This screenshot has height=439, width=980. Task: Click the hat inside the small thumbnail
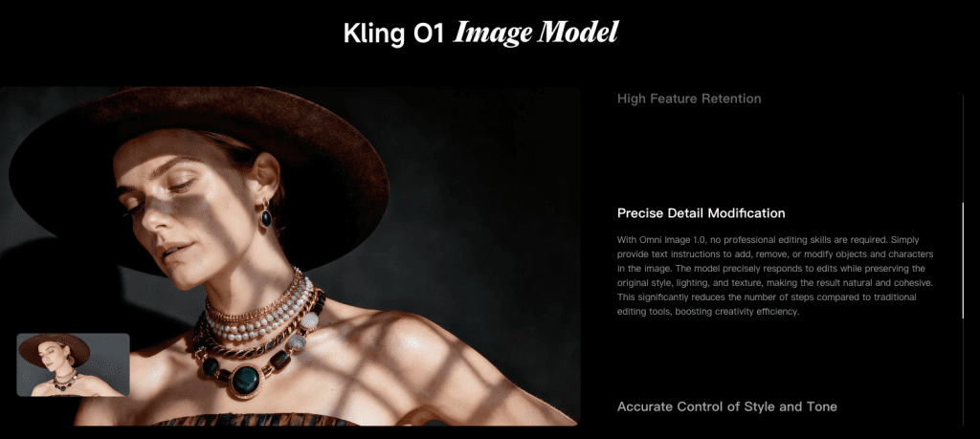click(55, 350)
